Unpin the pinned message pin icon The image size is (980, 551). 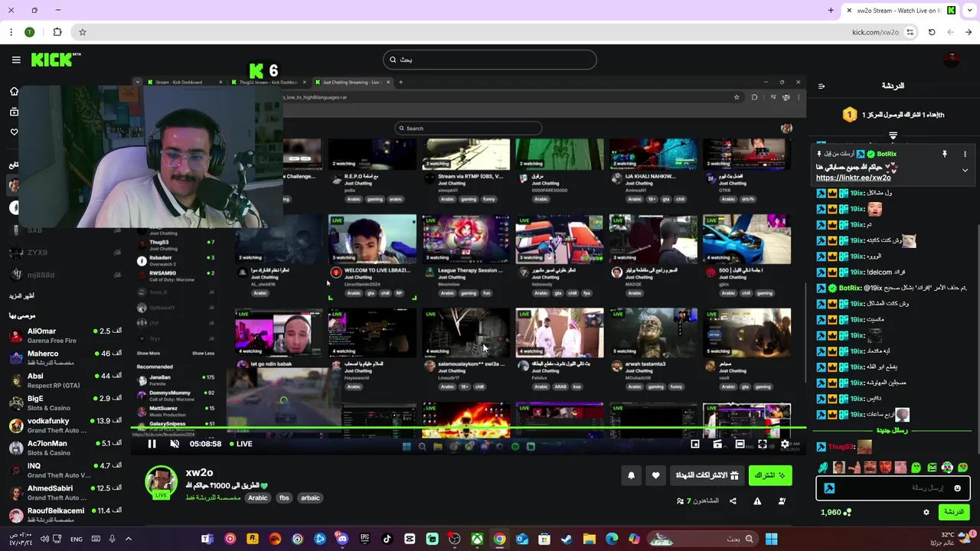tap(944, 154)
